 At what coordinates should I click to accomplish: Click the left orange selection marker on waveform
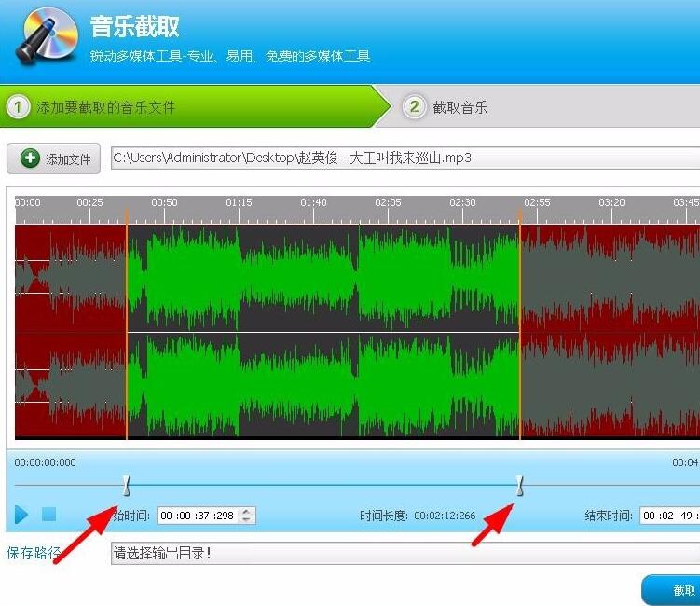[x=127, y=326]
